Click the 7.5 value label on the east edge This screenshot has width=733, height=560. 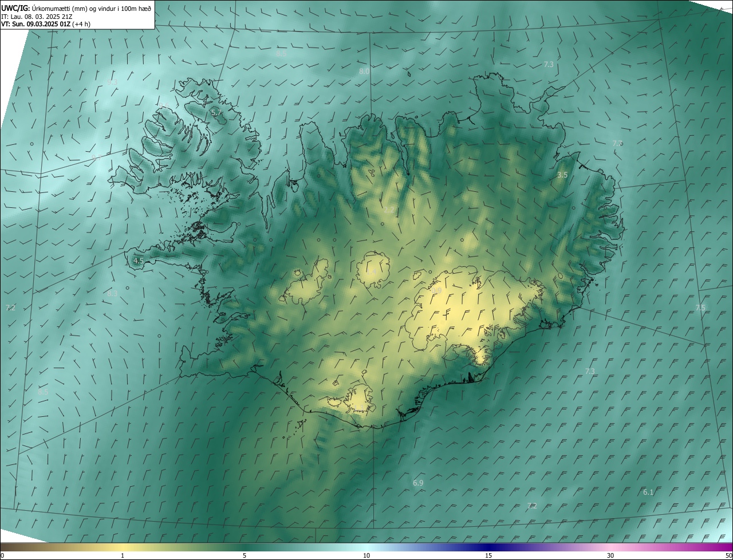tap(700, 307)
